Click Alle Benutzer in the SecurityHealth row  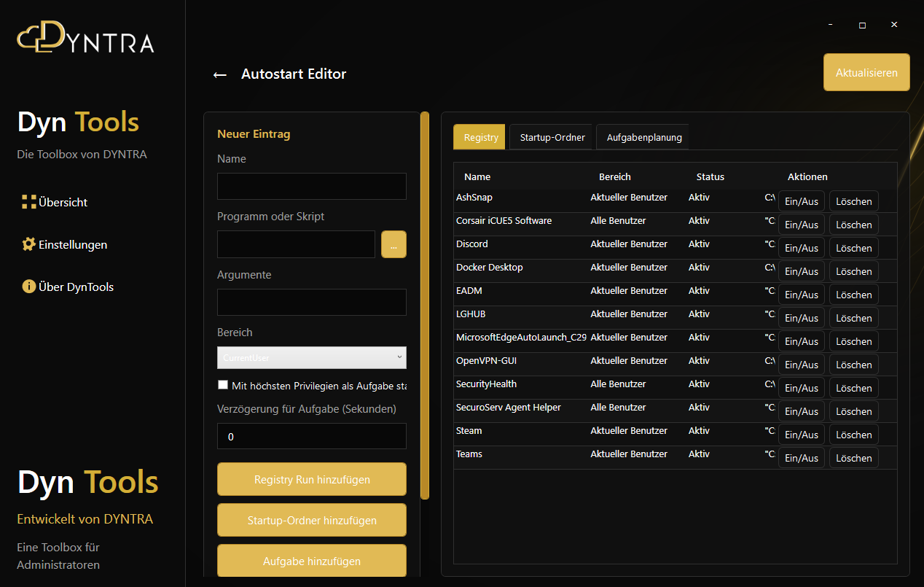(618, 384)
